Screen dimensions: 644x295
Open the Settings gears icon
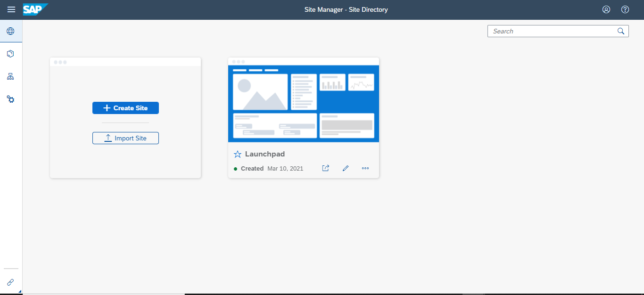point(10,99)
